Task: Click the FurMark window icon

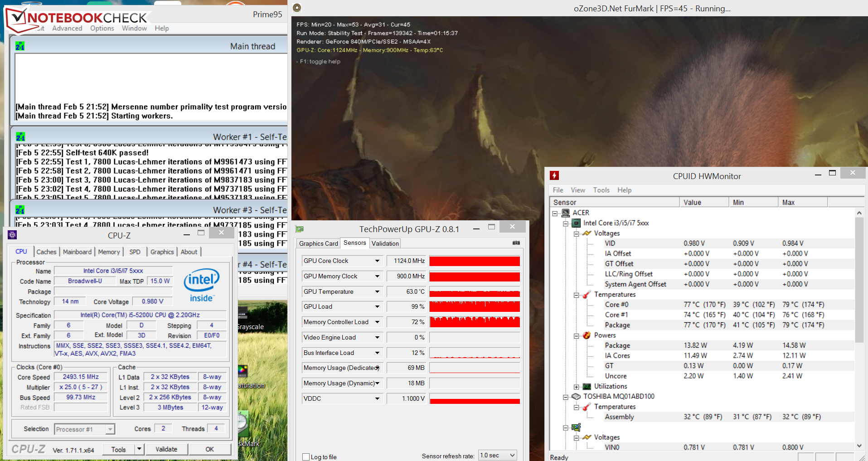Action: tap(297, 8)
